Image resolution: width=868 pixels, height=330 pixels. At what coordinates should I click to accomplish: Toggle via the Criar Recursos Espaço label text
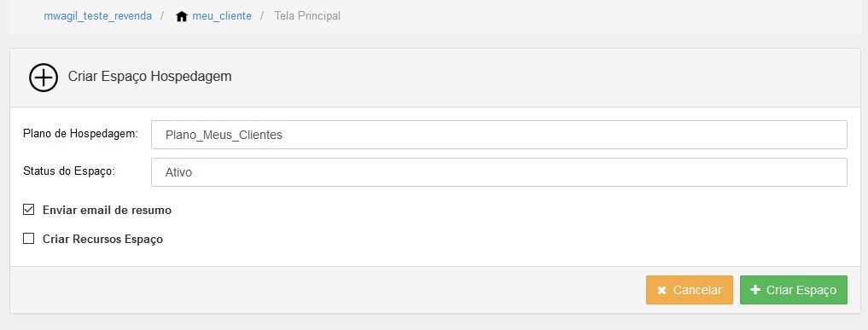coord(103,240)
